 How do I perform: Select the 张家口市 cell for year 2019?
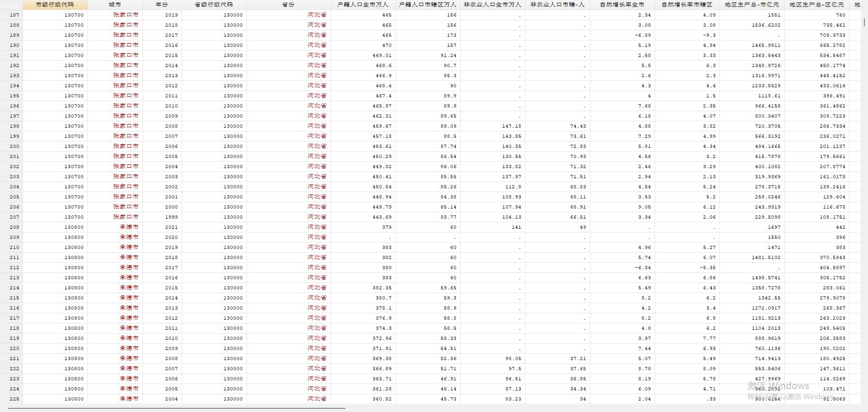click(115, 15)
